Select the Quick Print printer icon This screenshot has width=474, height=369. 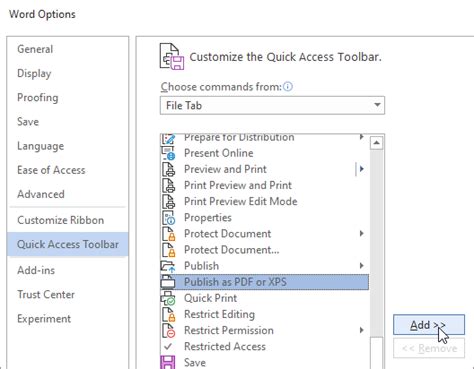(x=169, y=298)
